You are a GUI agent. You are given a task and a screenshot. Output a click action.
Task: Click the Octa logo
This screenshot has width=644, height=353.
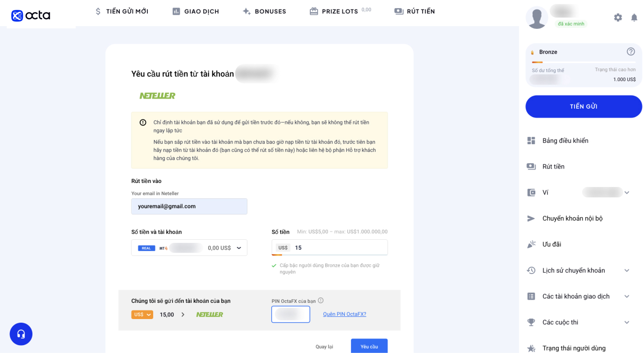31,15
